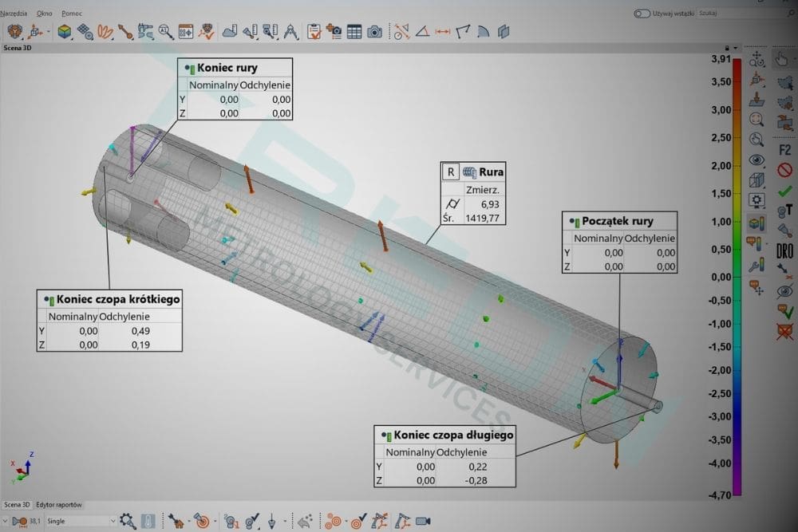
Task: Click the deviation color scale bar
Action: tap(737, 279)
